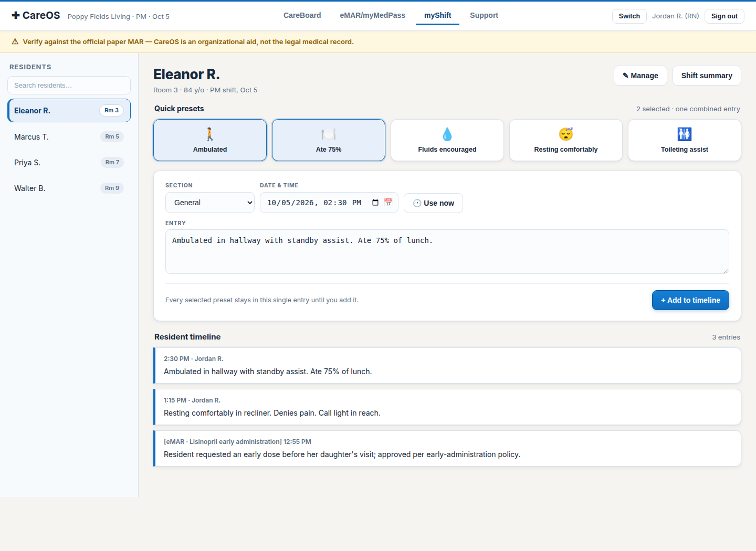The image size is (756, 551).
Task: Select resident Priya S.
Action: pyautogui.click(x=69, y=163)
